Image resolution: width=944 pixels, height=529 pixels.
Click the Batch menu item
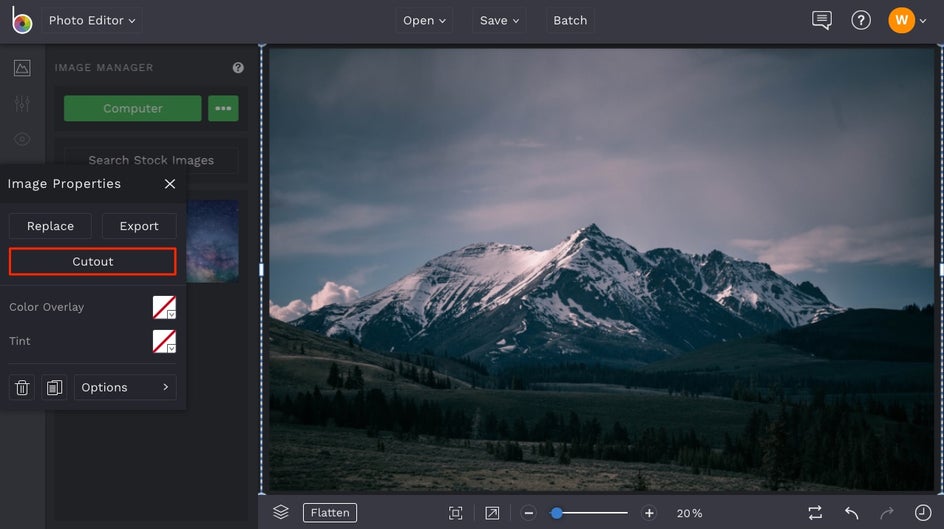[570, 20]
